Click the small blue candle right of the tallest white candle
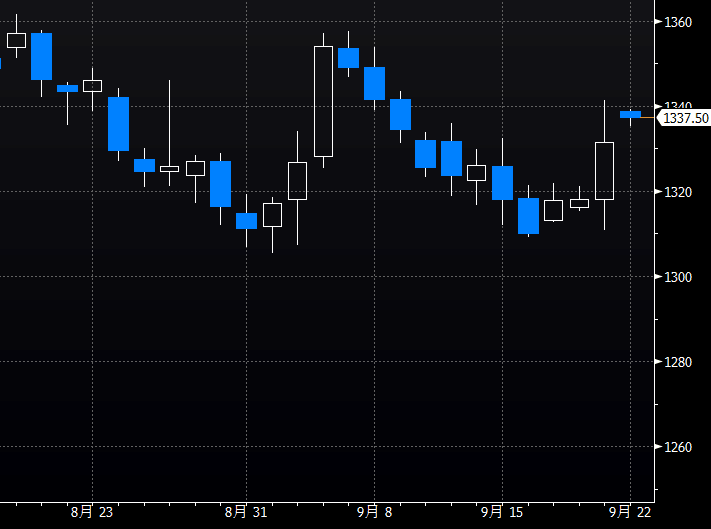The height and width of the screenshot is (529, 711). pos(348,58)
